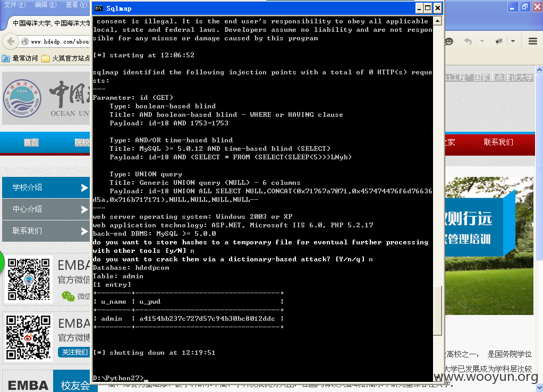Click the pin-like toolbar icon in browser

pyautogui.click(x=499, y=41)
